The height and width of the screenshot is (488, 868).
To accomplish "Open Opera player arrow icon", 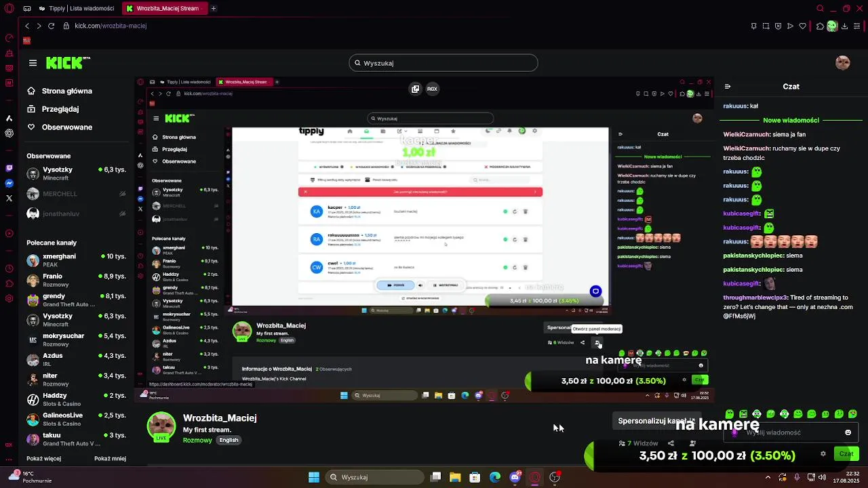I will coord(791,26).
